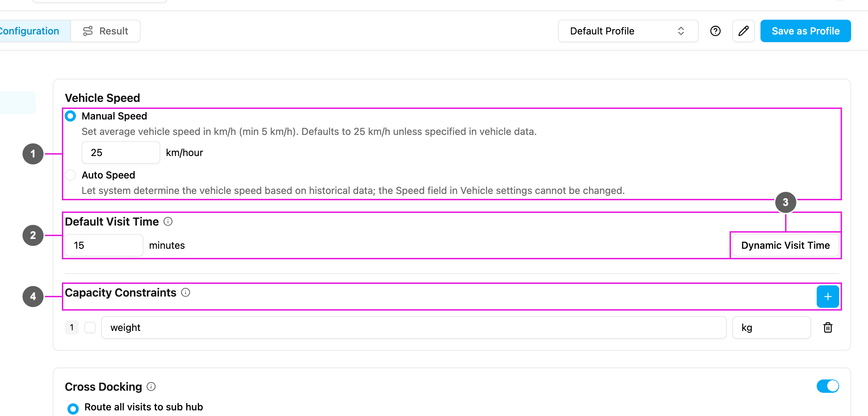Click the Vehicle Speed heading
868x416 pixels.
pos(102,98)
